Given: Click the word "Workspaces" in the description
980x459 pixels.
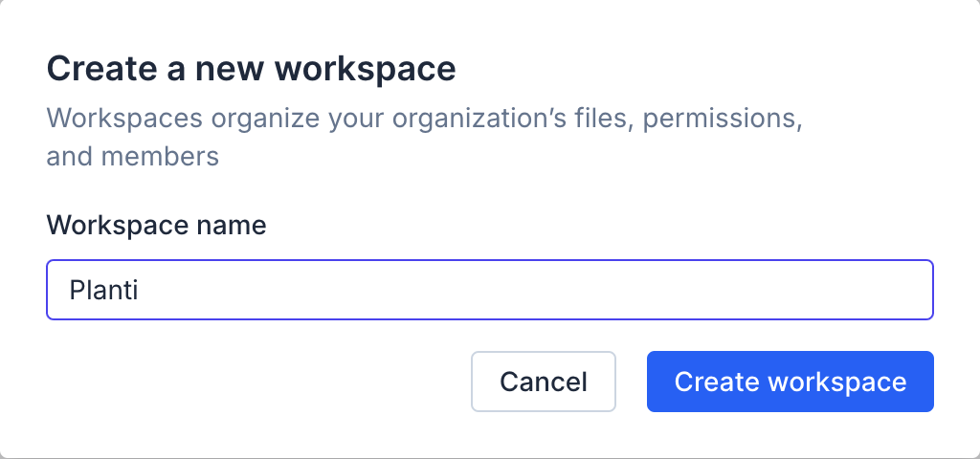Looking at the screenshot, I should (124, 120).
